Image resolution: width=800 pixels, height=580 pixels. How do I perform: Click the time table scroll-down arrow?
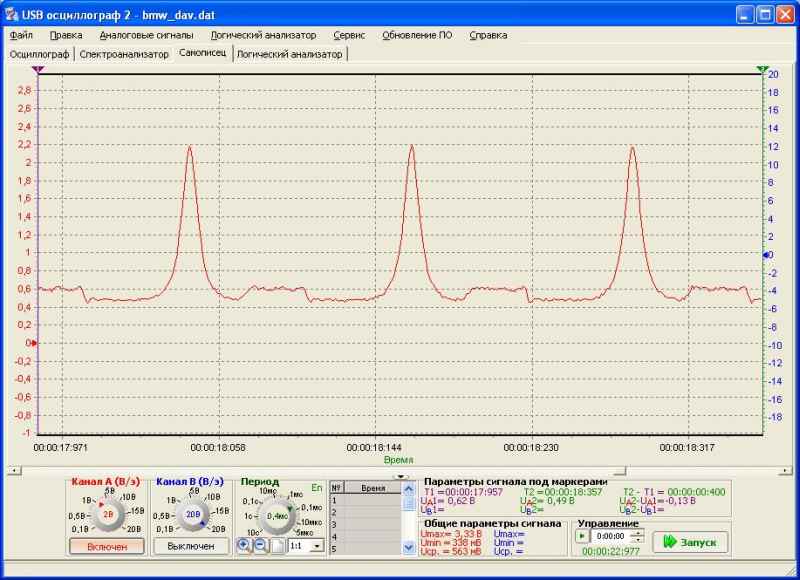[x=409, y=548]
